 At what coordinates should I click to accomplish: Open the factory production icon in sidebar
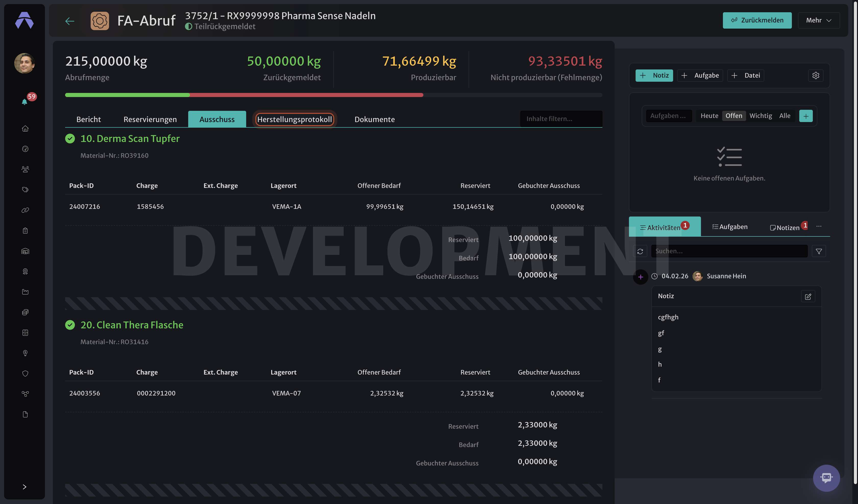pos(25,292)
